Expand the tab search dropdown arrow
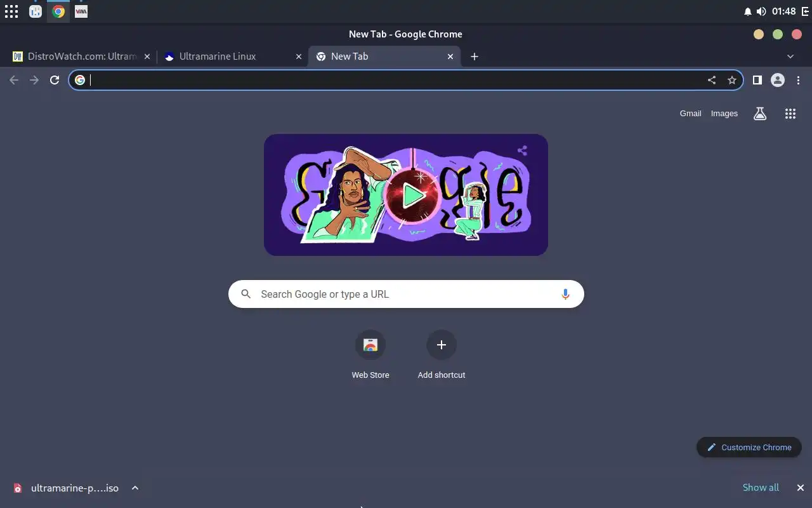 point(790,57)
